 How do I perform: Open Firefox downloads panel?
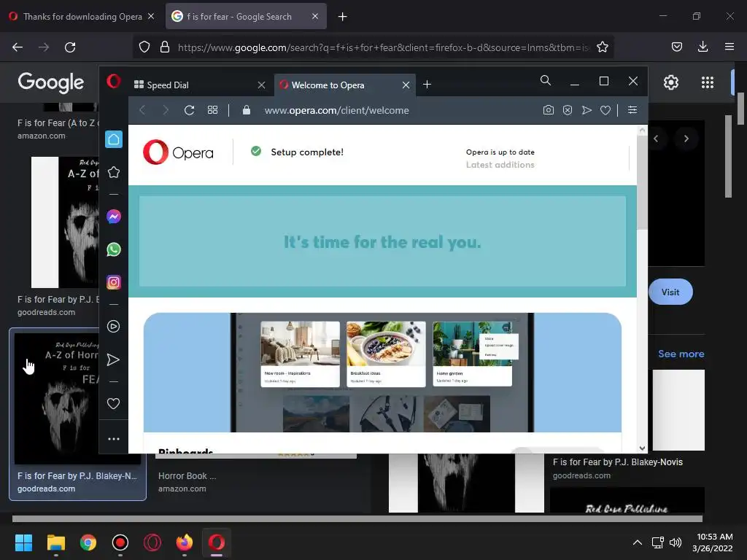click(703, 47)
